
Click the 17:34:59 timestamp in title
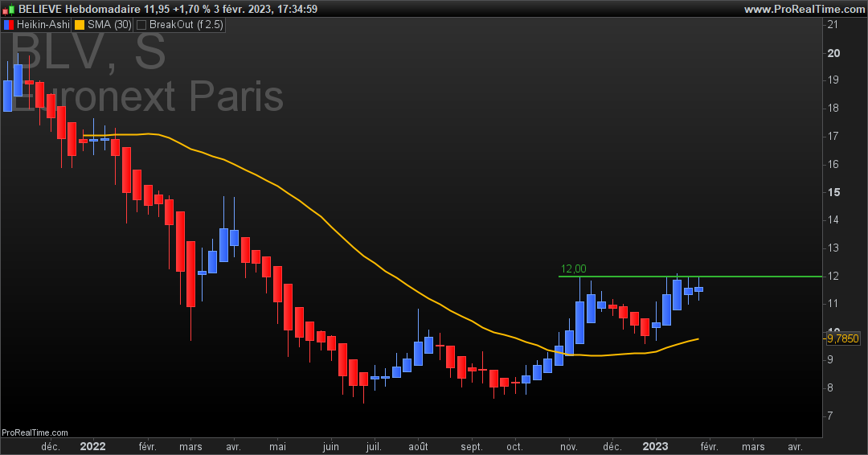(x=297, y=9)
